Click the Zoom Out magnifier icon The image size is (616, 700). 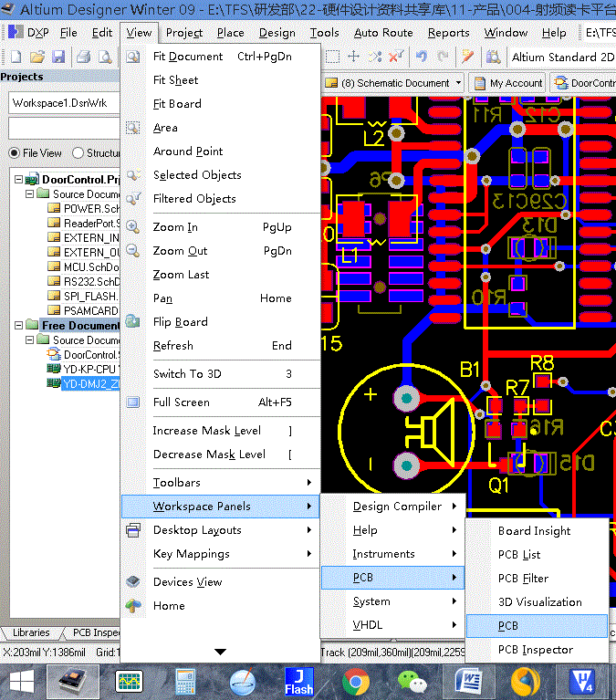click(x=133, y=250)
